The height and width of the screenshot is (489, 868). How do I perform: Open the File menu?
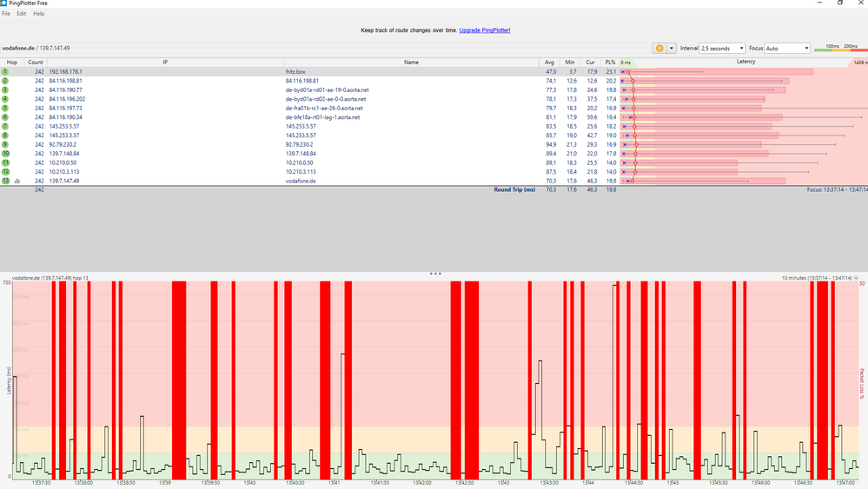[x=6, y=14]
